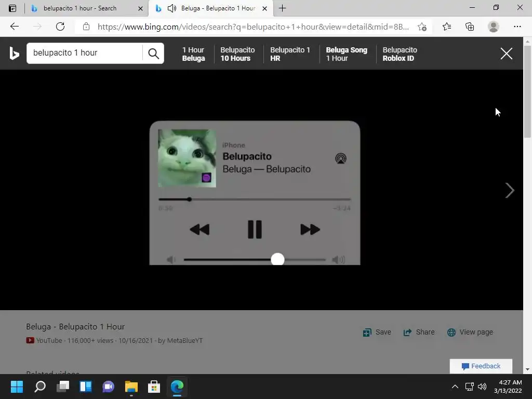Open a new browser tab

pos(282,8)
